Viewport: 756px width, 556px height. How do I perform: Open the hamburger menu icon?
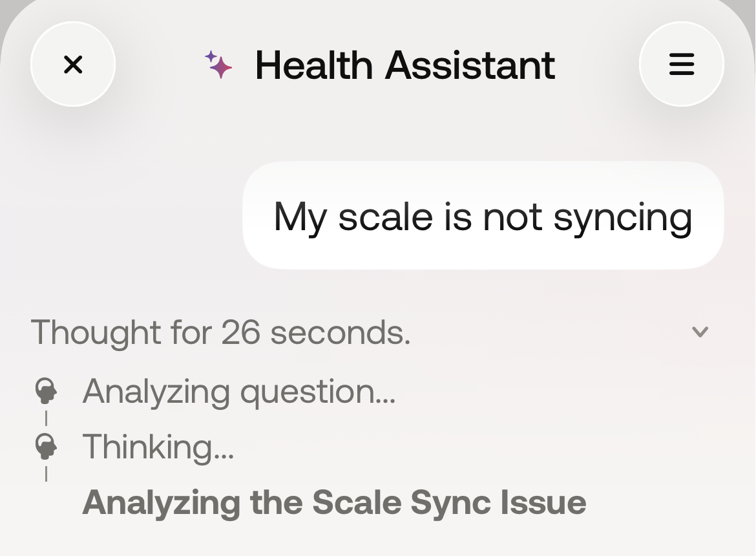682,64
